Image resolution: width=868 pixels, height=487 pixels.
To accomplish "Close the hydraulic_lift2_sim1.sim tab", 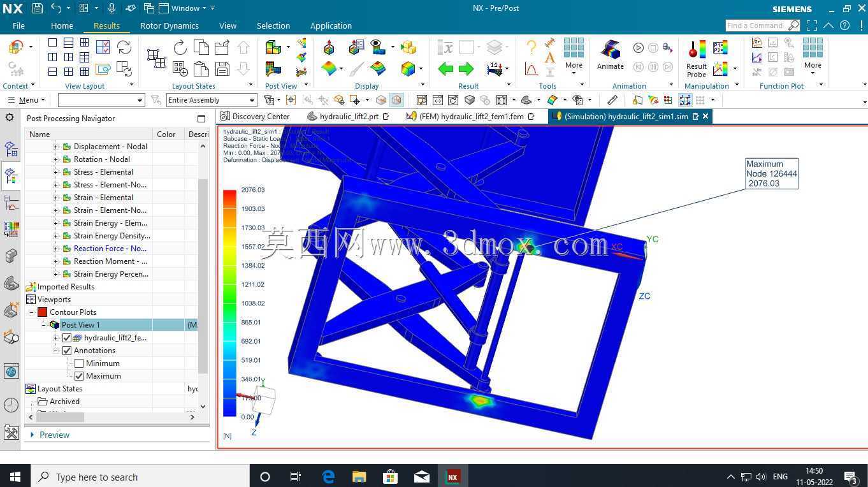I will click(x=705, y=117).
